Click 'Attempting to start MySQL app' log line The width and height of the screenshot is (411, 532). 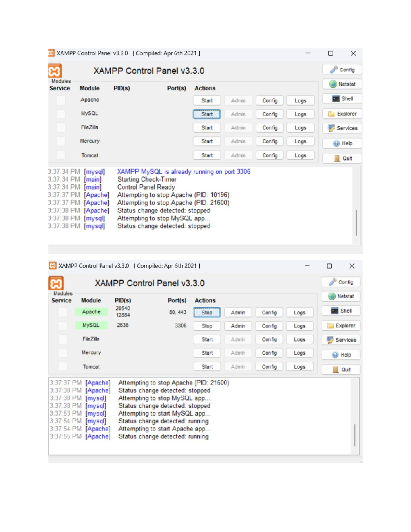coord(164,413)
